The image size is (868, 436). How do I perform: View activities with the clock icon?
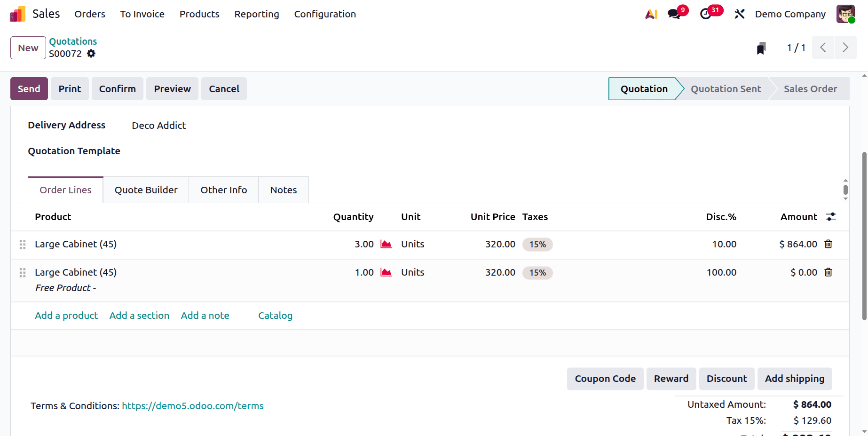[706, 14]
